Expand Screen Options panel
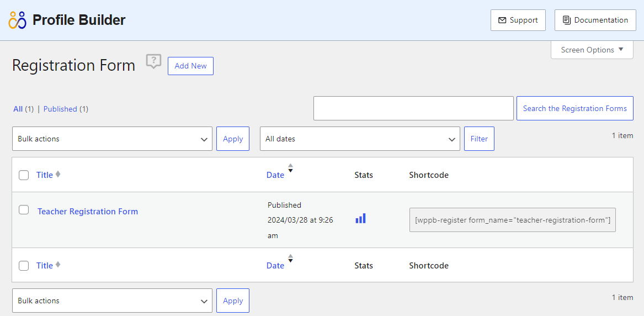This screenshot has width=644, height=316. pyautogui.click(x=592, y=50)
